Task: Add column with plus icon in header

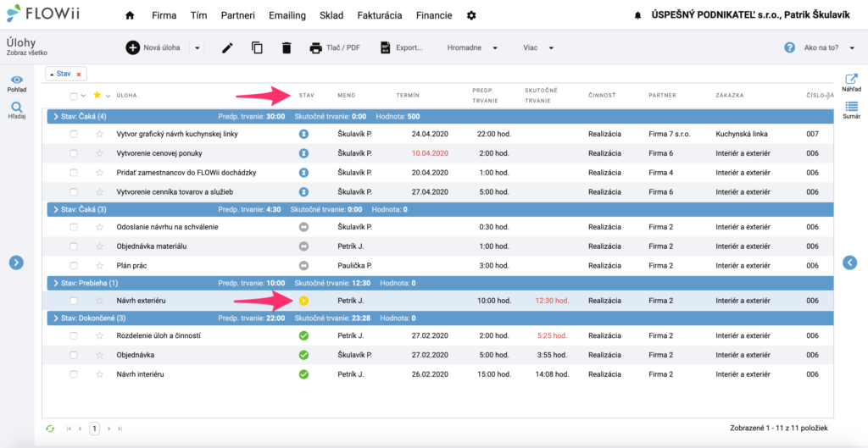Action: click(x=829, y=96)
